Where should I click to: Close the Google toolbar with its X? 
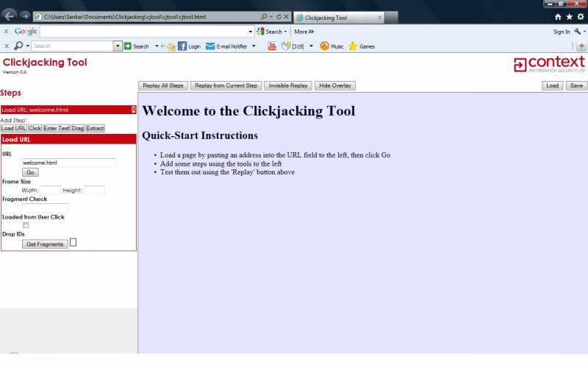coord(6,32)
